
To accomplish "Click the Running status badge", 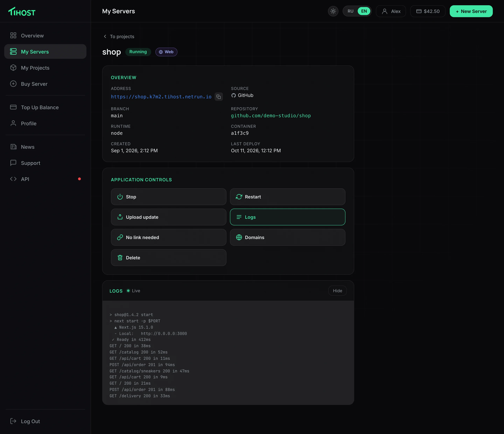I will point(138,52).
